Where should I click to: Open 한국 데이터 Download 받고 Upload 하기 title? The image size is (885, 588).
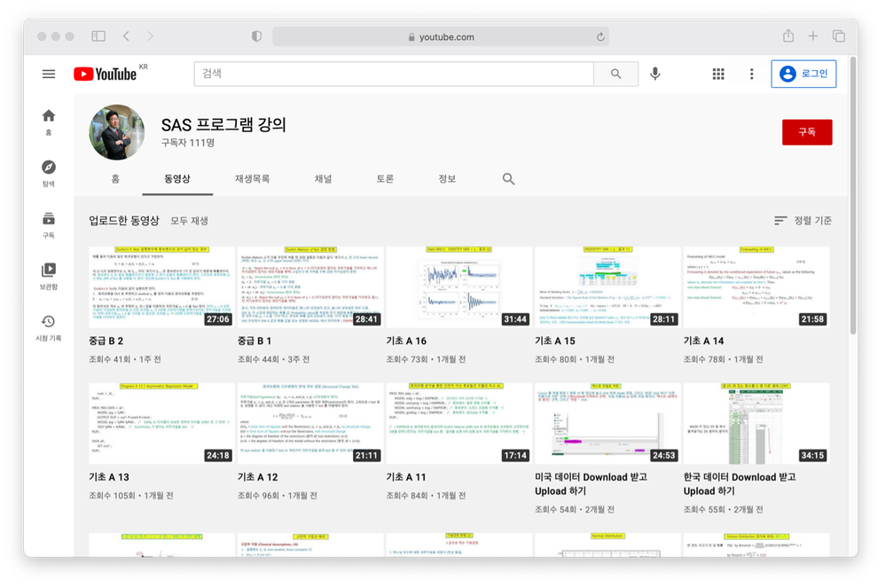(x=740, y=484)
